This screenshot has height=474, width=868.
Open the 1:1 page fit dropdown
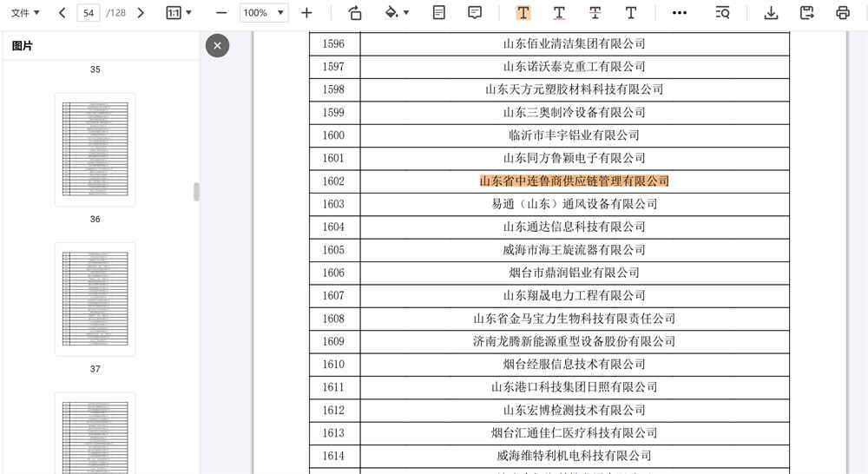[179, 13]
